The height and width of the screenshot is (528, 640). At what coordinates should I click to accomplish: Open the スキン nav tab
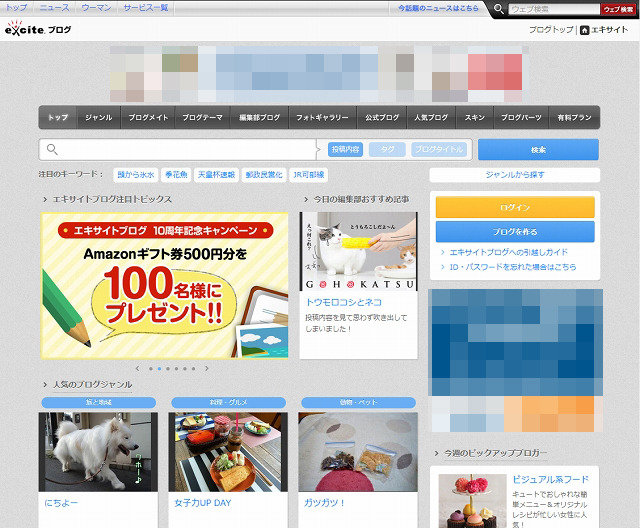click(474, 117)
